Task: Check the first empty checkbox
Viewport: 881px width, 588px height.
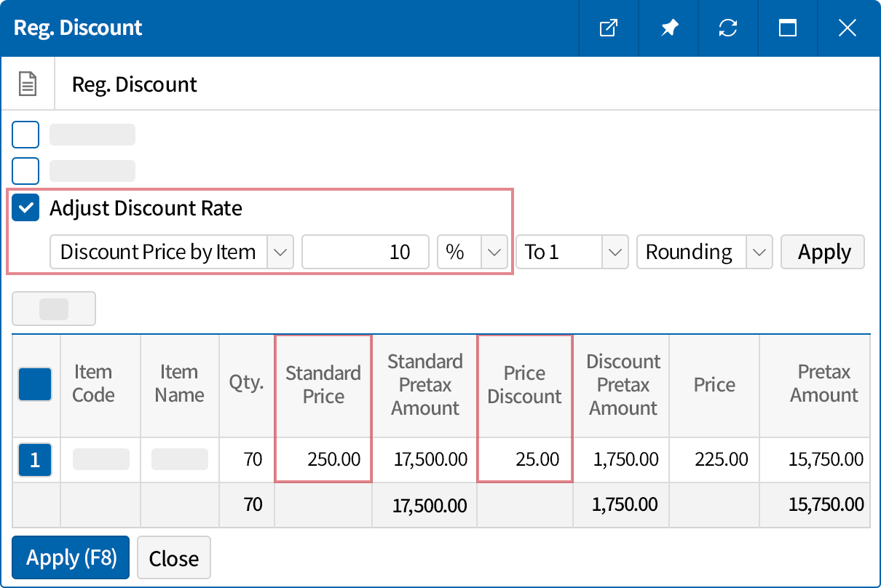Action: point(25,134)
